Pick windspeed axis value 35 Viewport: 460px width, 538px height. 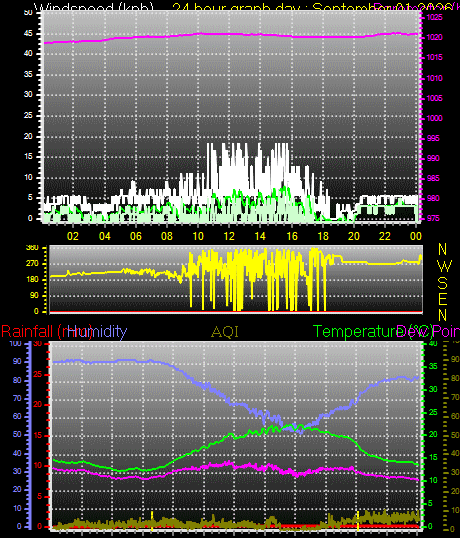[x=28, y=74]
